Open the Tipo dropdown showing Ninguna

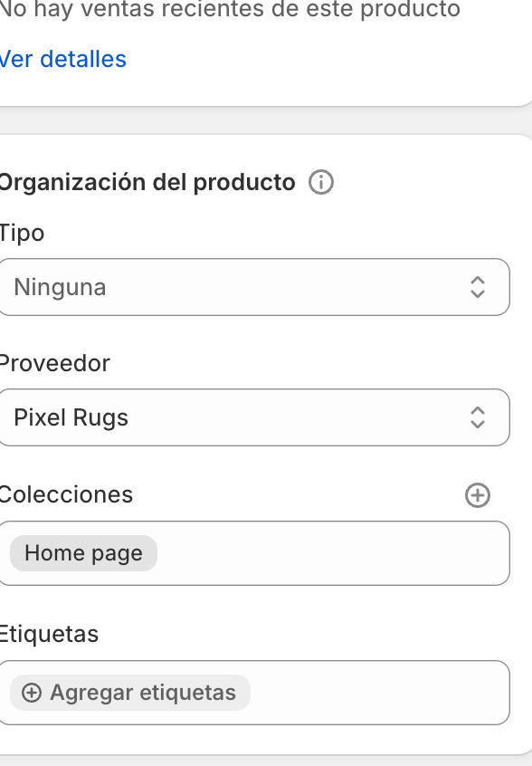(x=254, y=287)
